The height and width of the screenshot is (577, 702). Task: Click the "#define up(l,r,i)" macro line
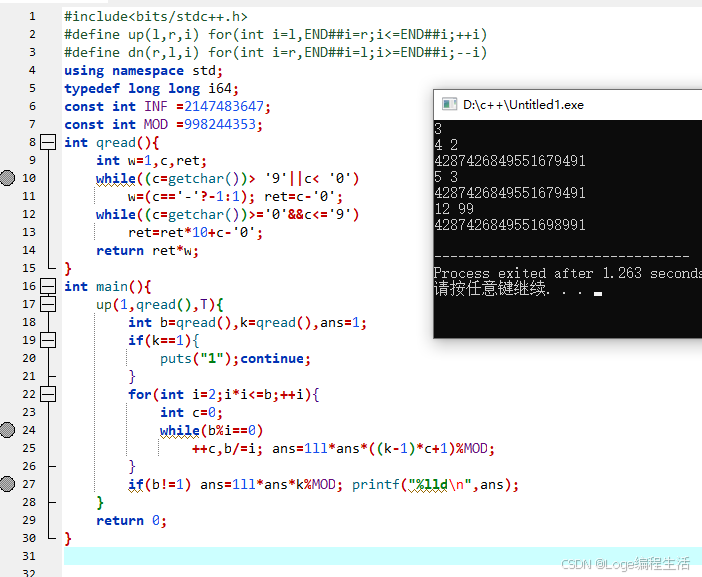point(275,34)
